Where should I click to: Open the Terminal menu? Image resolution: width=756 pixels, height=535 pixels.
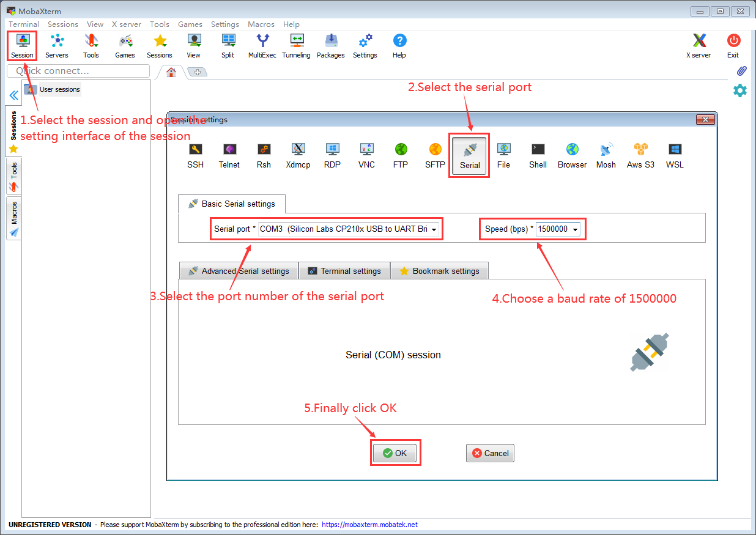[x=24, y=24]
